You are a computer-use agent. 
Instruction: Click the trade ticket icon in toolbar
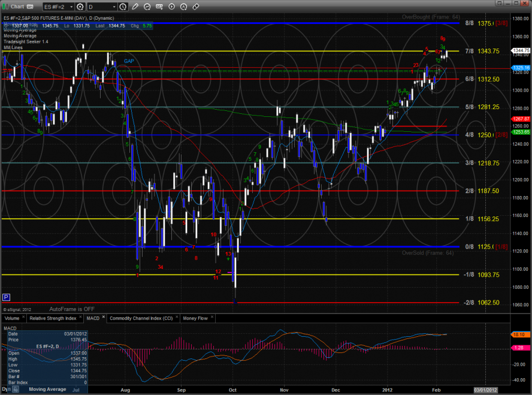click(196, 7)
